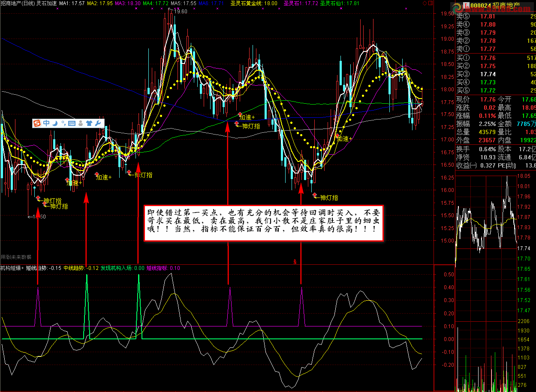Open the soft keyboard icon
The height and width of the screenshot is (392, 536).
(72, 123)
